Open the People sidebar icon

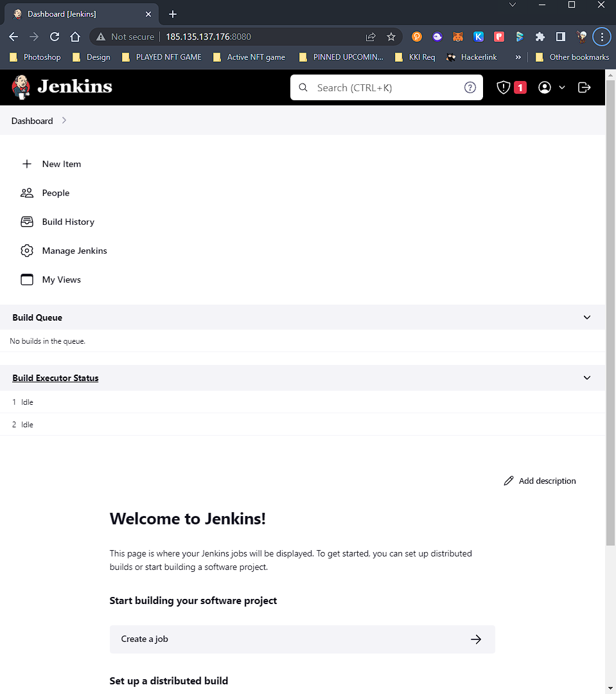[26, 193]
